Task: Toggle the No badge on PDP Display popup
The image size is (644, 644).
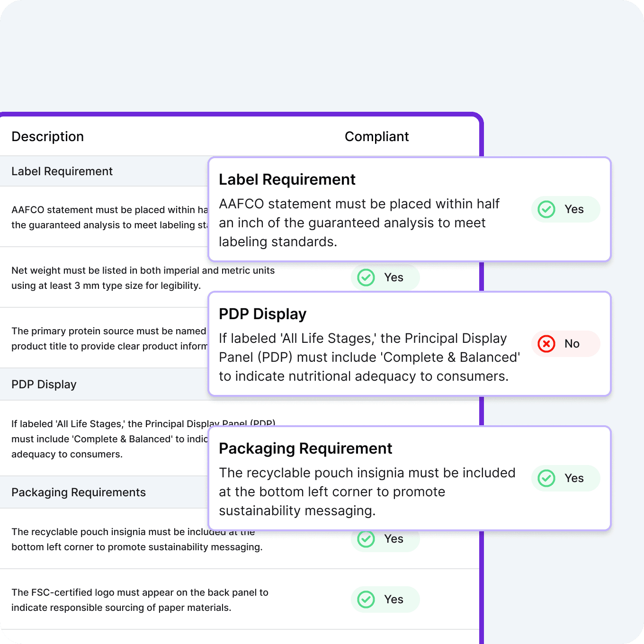Action: 565,344
